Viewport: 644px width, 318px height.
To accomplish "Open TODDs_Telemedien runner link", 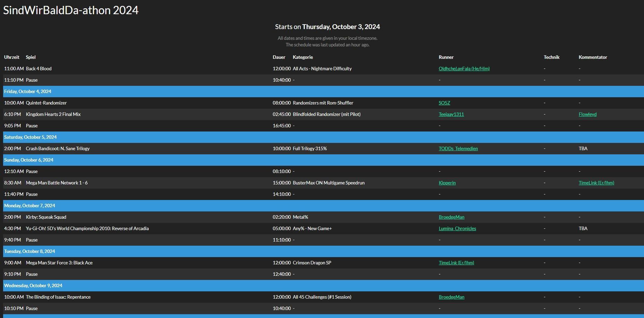I will [x=458, y=148].
